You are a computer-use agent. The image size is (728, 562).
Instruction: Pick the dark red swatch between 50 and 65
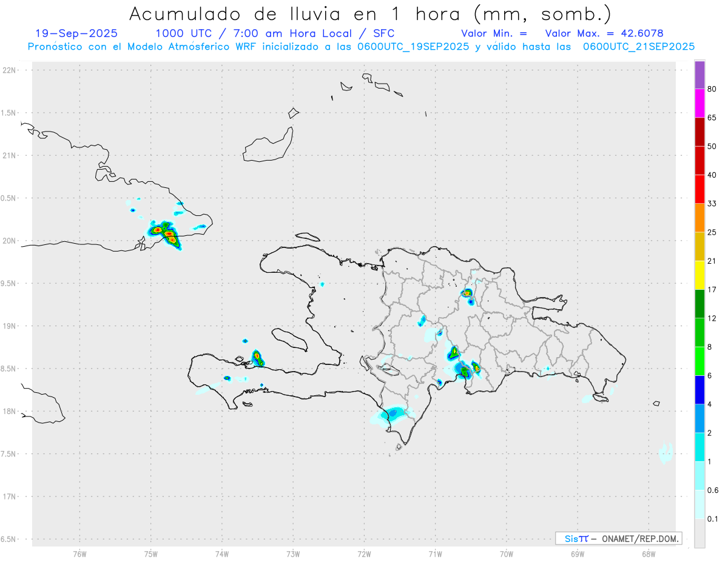(699, 132)
